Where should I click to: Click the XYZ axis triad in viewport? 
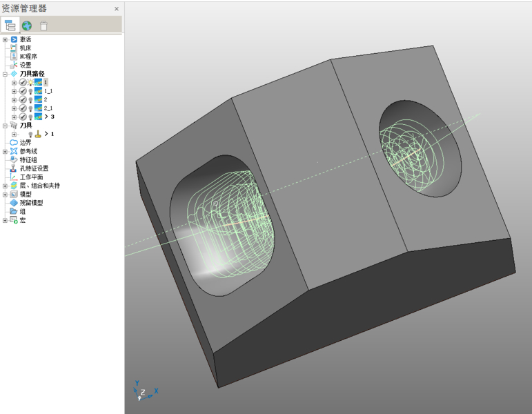coord(144,391)
